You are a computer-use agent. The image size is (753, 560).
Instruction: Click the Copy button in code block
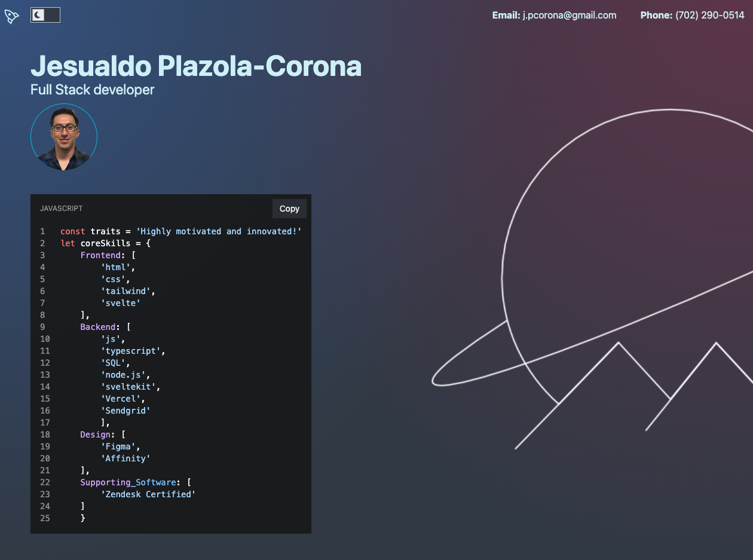coord(289,209)
